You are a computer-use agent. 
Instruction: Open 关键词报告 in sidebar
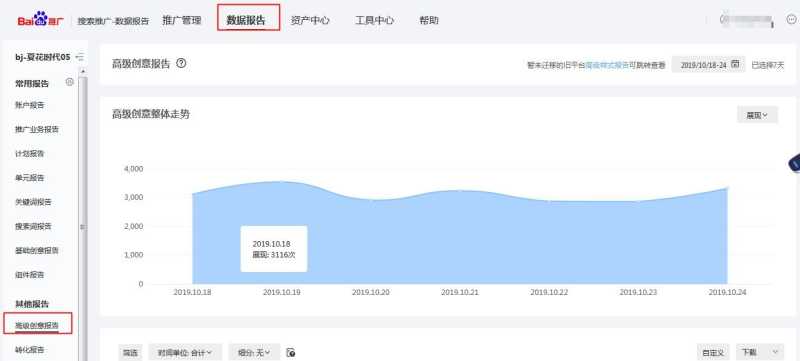coord(33,202)
